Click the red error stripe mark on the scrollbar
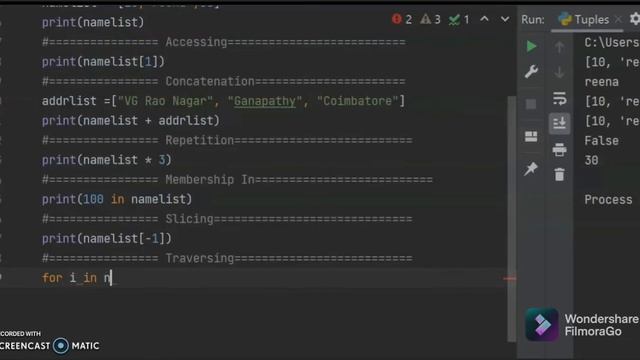The width and height of the screenshot is (640, 360). click(510, 279)
